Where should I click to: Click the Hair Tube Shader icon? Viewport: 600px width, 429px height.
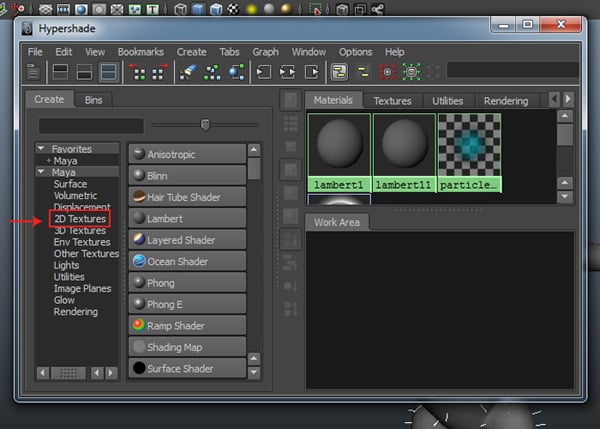[x=140, y=197]
